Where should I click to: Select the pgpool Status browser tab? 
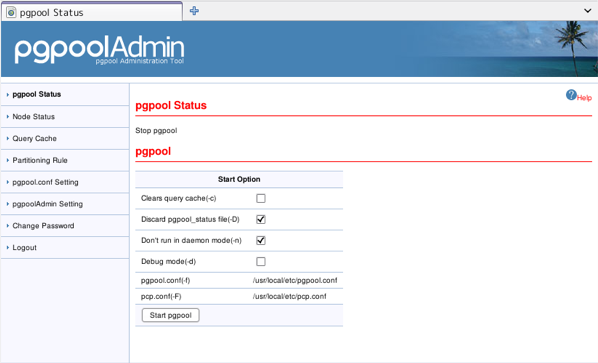point(92,12)
